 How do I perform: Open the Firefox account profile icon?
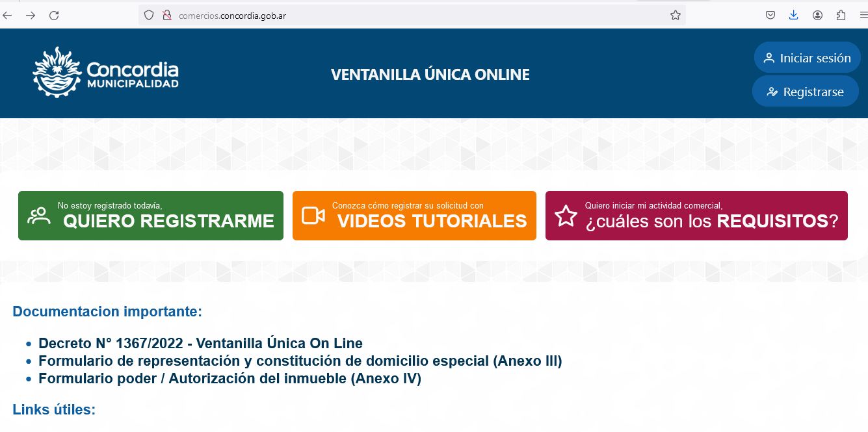pyautogui.click(x=817, y=16)
